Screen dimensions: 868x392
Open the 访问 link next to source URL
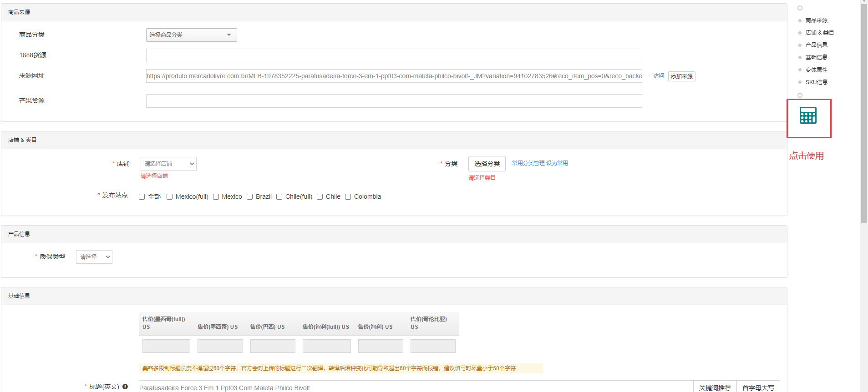click(x=658, y=76)
